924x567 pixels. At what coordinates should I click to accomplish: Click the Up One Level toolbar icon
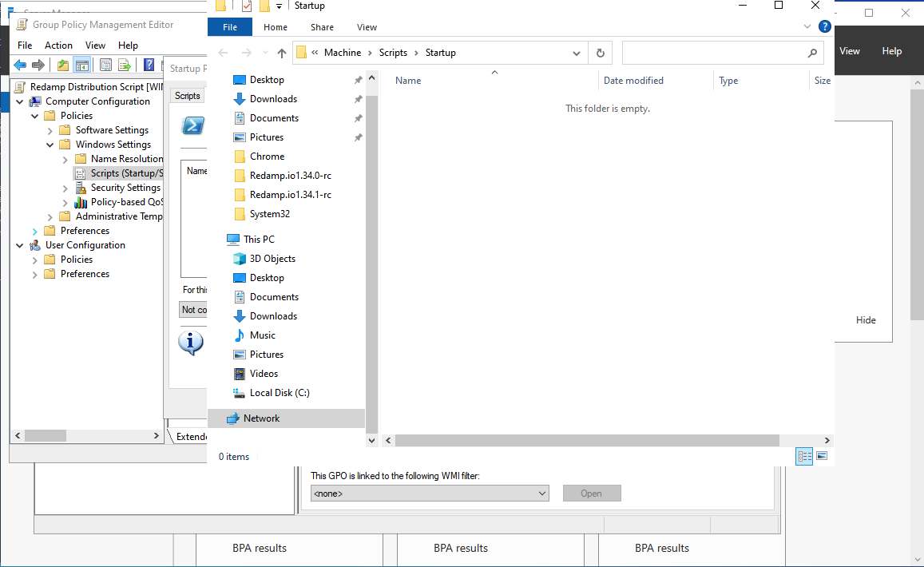tap(63, 65)
